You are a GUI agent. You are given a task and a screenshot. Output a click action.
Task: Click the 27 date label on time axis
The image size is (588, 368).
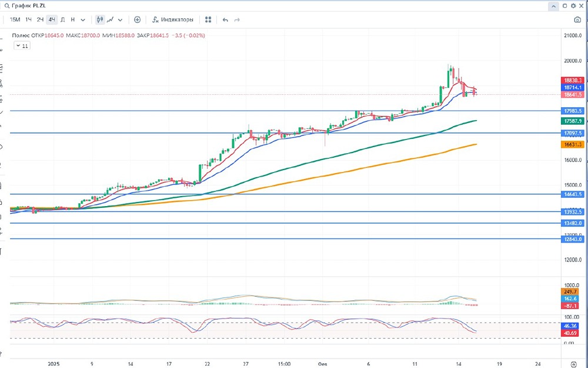tap(246, 364)
